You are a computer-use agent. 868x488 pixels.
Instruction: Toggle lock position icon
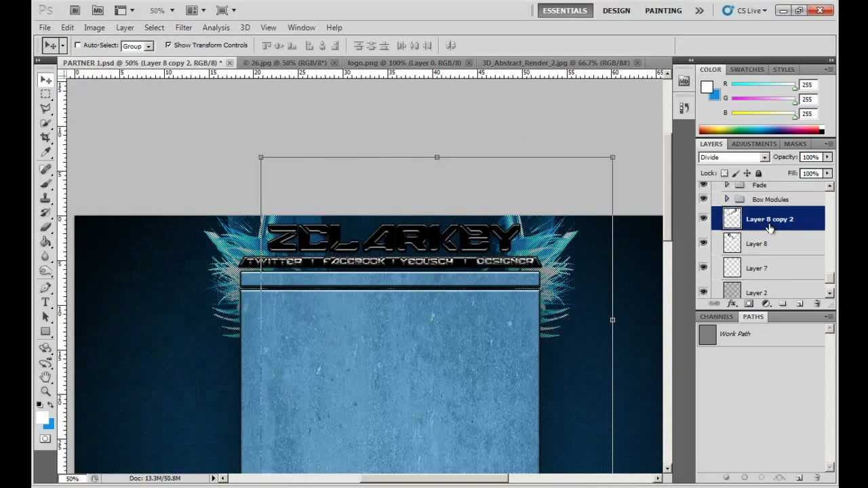(747, 174)
